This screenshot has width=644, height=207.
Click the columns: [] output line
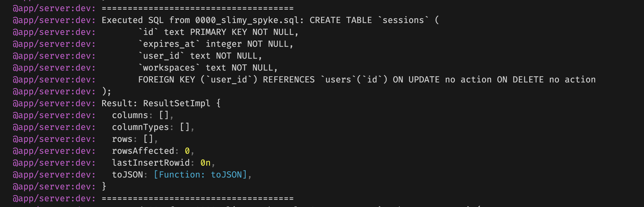(x=143, y=115)
